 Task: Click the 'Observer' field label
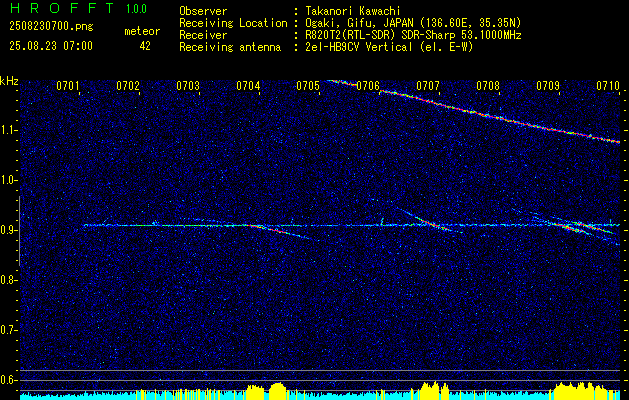(203, 11)
